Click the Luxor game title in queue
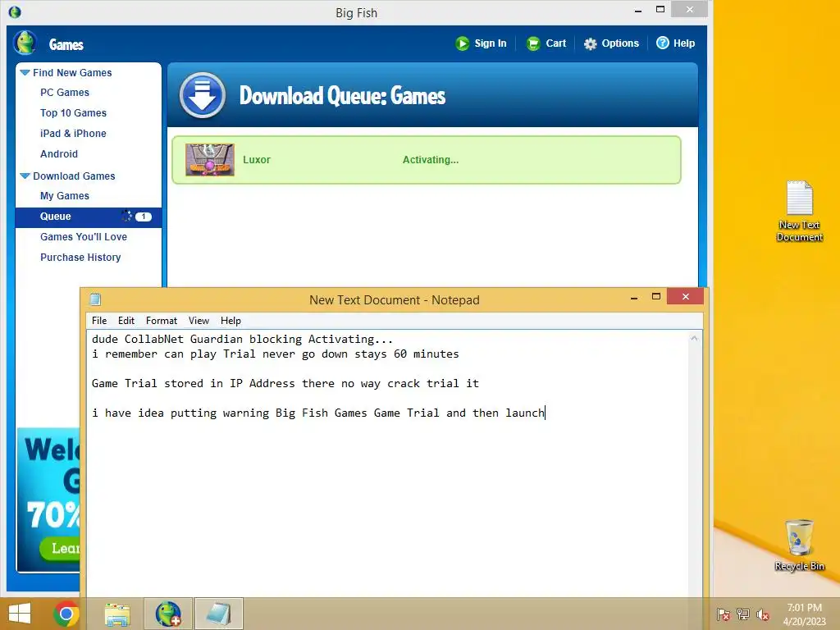 257,160
